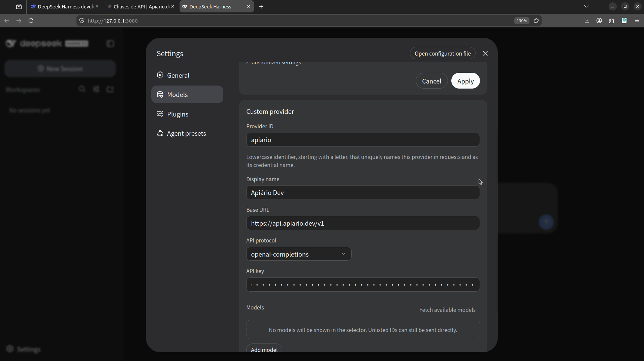Screen dimensions: 644x361
Task: Bookmark this page with star icon
Action: point(536,21)
